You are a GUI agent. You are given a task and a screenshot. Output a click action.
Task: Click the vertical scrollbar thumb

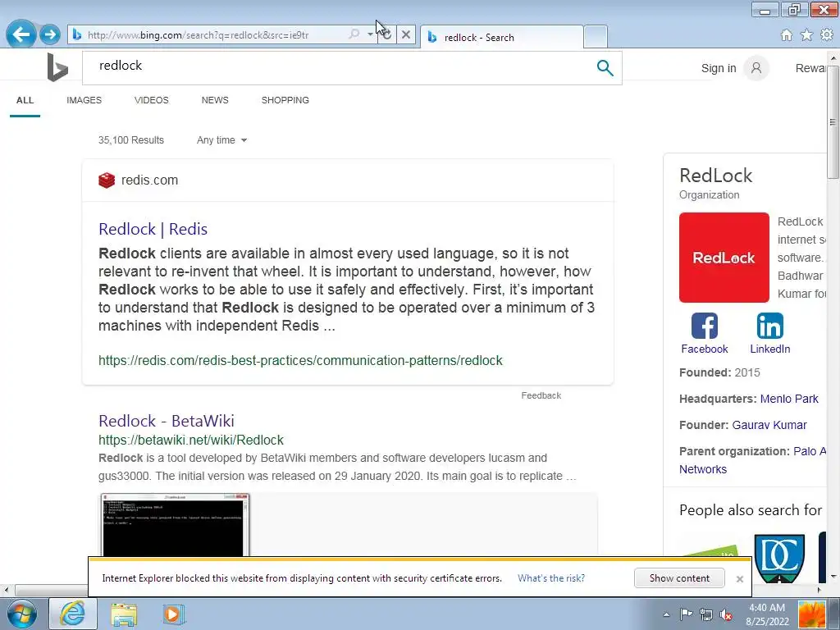click(833, 121)
